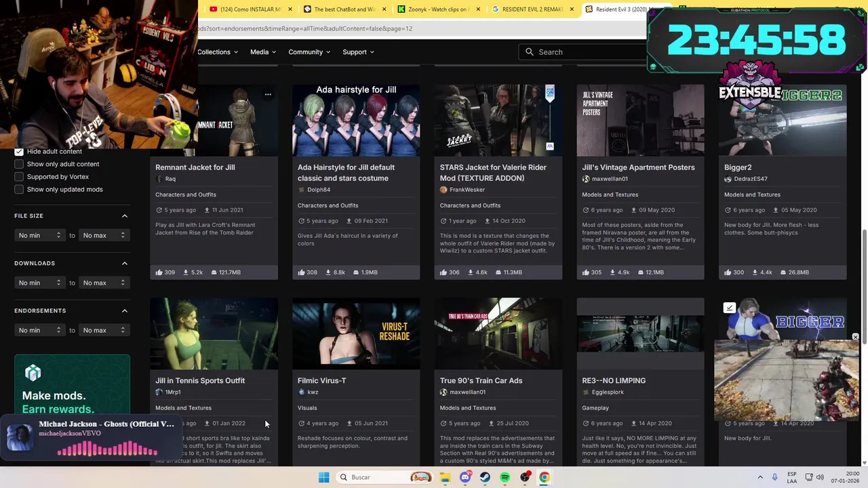
Task: Close the floating video overlay with its X
Action: tap(855, 337)
